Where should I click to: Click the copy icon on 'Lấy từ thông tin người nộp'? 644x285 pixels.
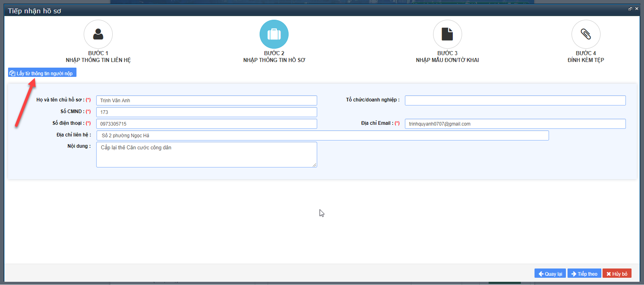[x=12, y=73]
